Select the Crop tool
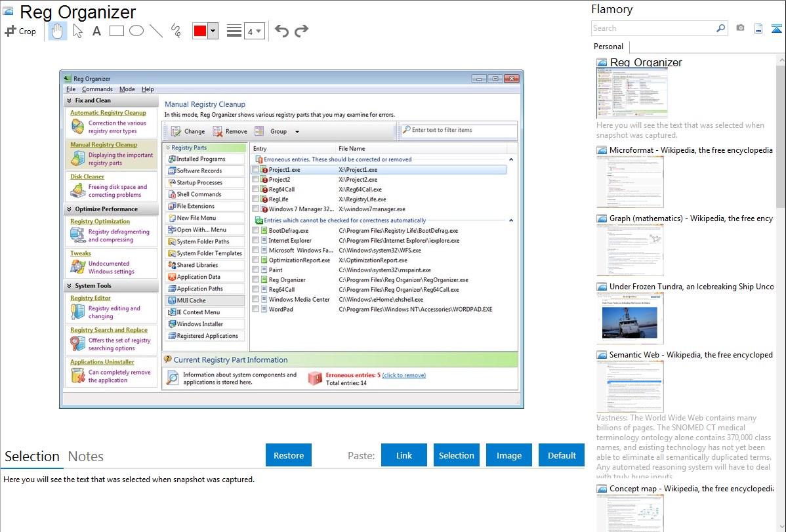This screenshot has width=786, height=532. pyautogui.click(x=20, y=31)
